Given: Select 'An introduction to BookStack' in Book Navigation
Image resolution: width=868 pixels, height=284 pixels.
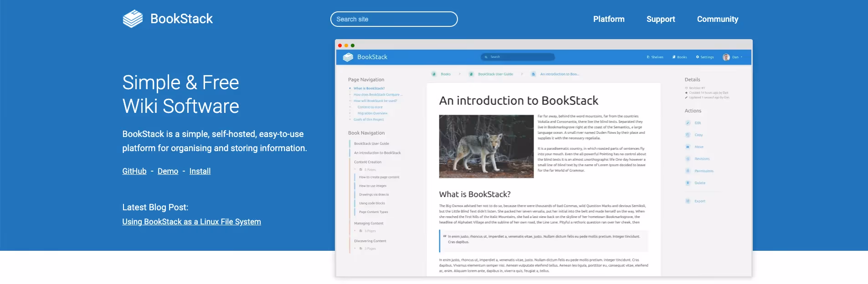Looking at the screenshot, I should pos(378,153).
